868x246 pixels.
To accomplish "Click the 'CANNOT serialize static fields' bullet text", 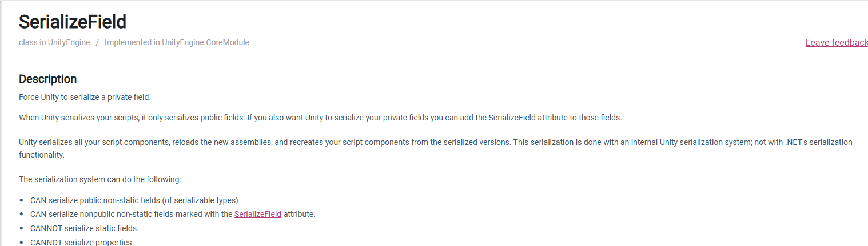I will tap(85, 228).
